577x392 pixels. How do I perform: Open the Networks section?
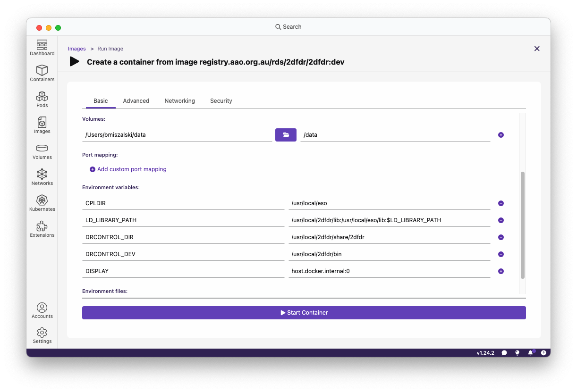point(42,177)
